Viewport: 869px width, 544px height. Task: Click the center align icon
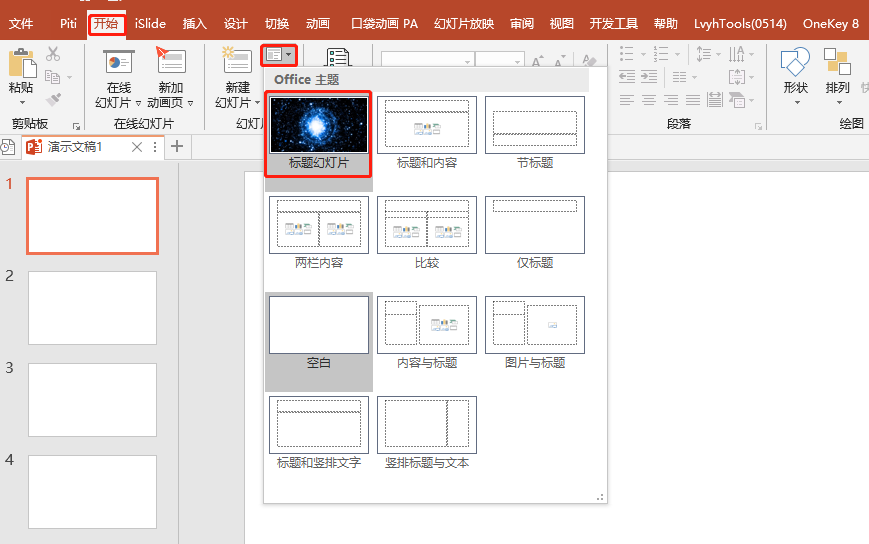tap(649, 100)
